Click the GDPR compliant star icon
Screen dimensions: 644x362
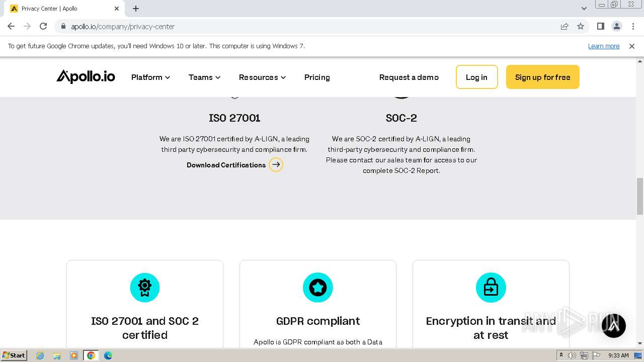click(x=318, y=288)
